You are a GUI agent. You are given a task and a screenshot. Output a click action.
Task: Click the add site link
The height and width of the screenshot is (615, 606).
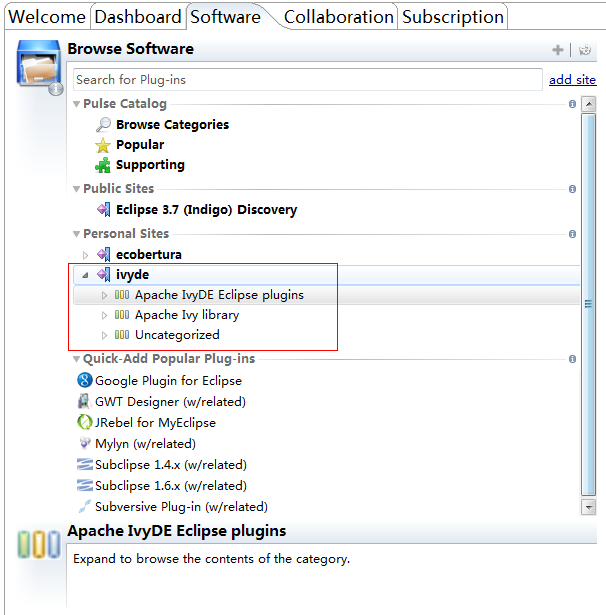[572, 80]
